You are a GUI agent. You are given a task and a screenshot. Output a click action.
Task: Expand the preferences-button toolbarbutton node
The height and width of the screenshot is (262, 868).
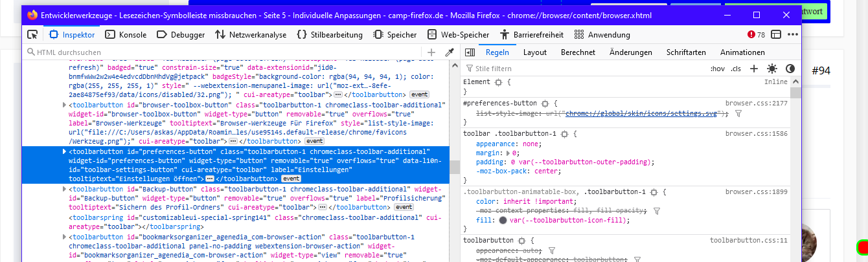pyautogui.click(x=63, y=151)
